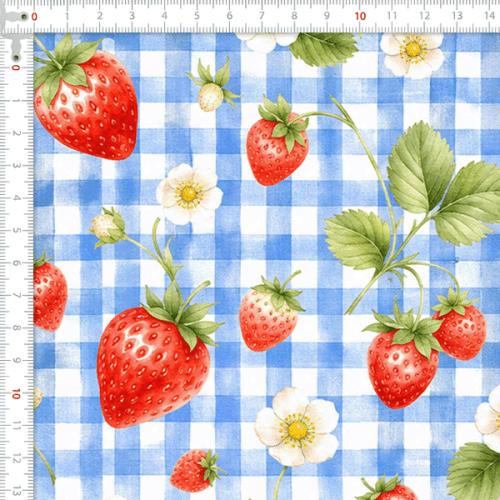Click the closed flower bud on curved stem
This screenshot has height=500, width=500.
(107, 226)
